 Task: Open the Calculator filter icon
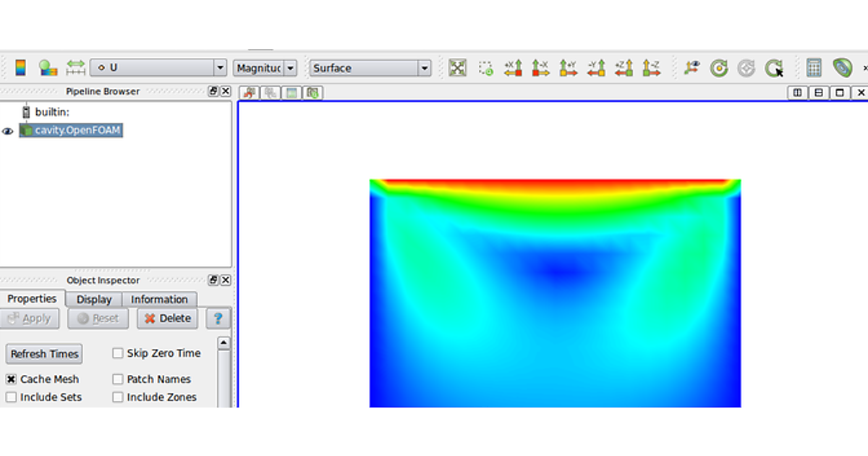(814, 68)
